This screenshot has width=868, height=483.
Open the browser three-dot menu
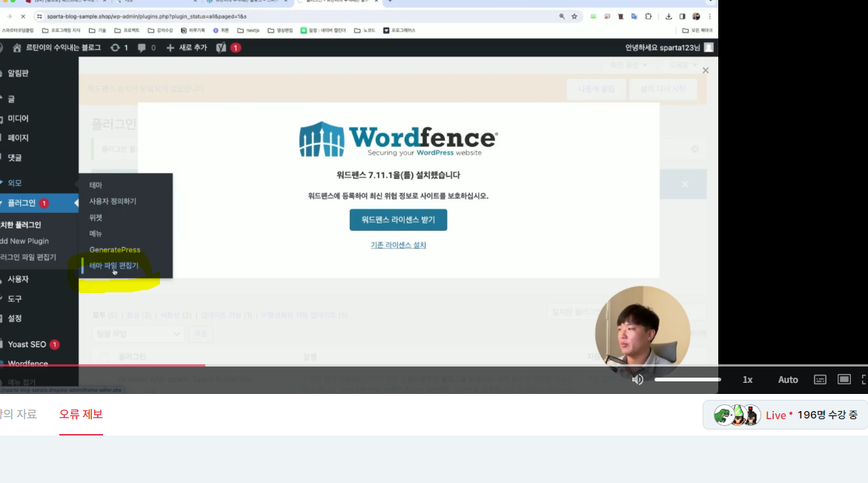click(709, 16)
